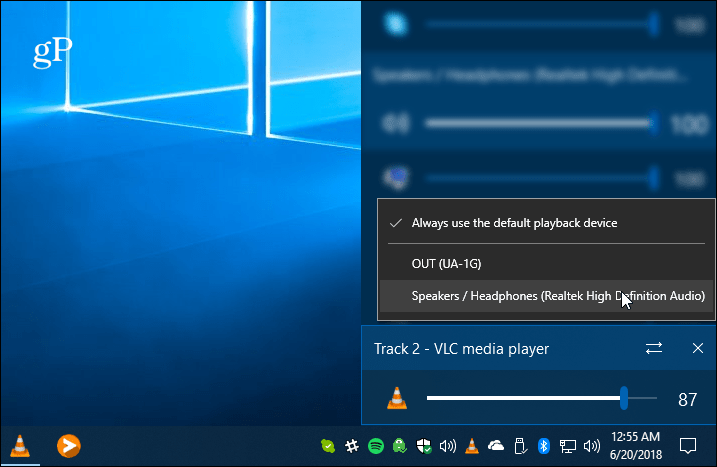Select Always use the default playback device

point(547,223)
